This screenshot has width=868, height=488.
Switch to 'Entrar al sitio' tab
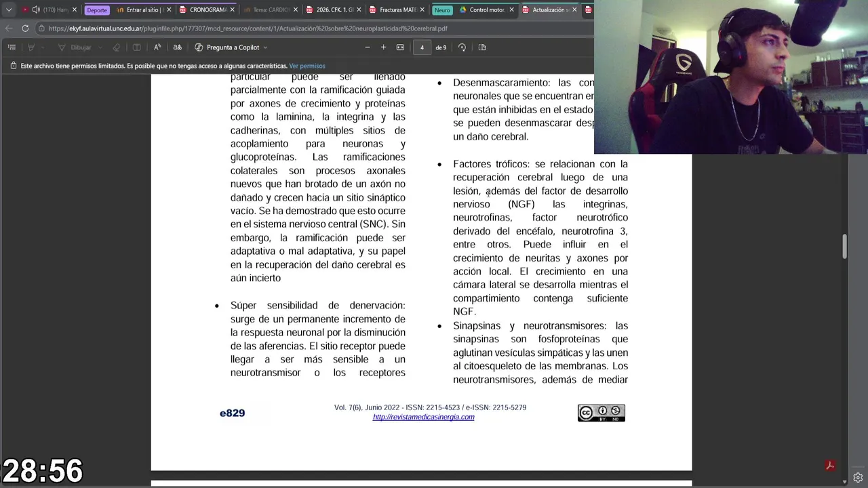tap(143, 9)
